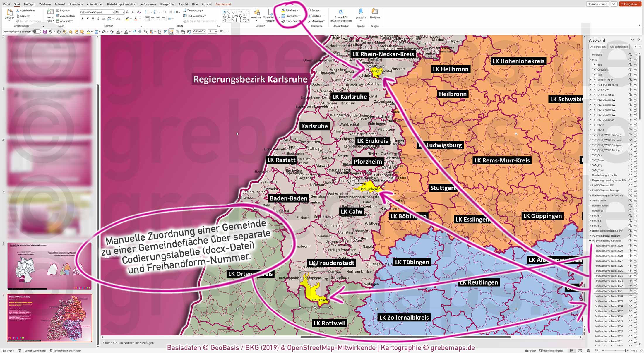The height and width of the screenshot is (353, 644).
Task: Apply Formeffekte shape effects
Action: pos(291,21)
